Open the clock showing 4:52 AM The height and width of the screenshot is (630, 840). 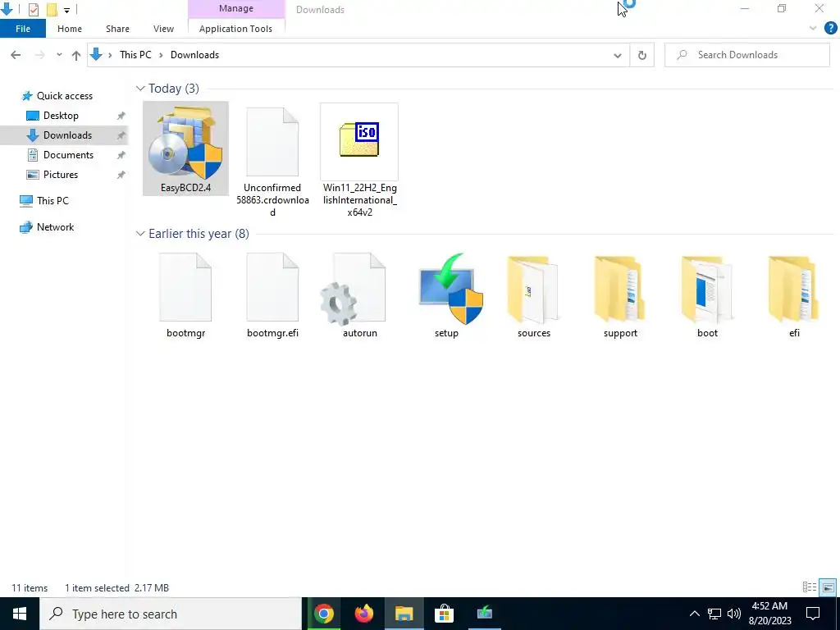(x=769, y=614)
